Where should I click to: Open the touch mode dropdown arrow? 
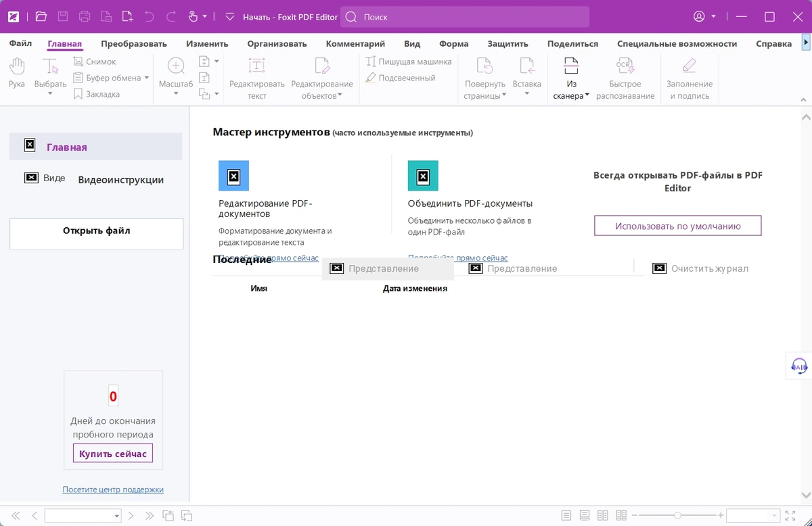[205, 17]
